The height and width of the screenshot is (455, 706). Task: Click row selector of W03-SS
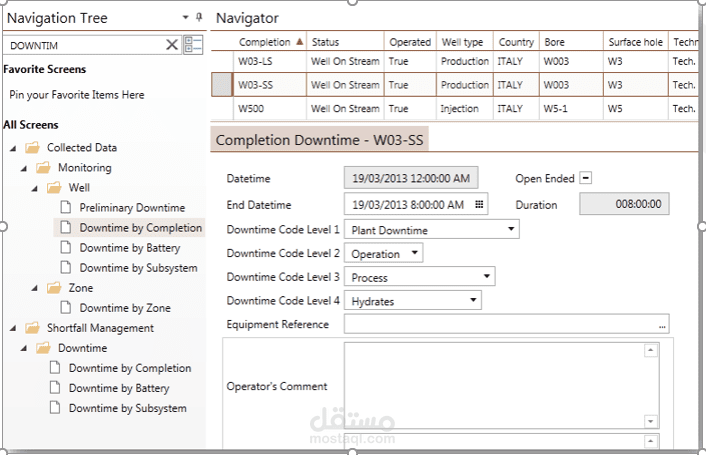coord(222,85)
